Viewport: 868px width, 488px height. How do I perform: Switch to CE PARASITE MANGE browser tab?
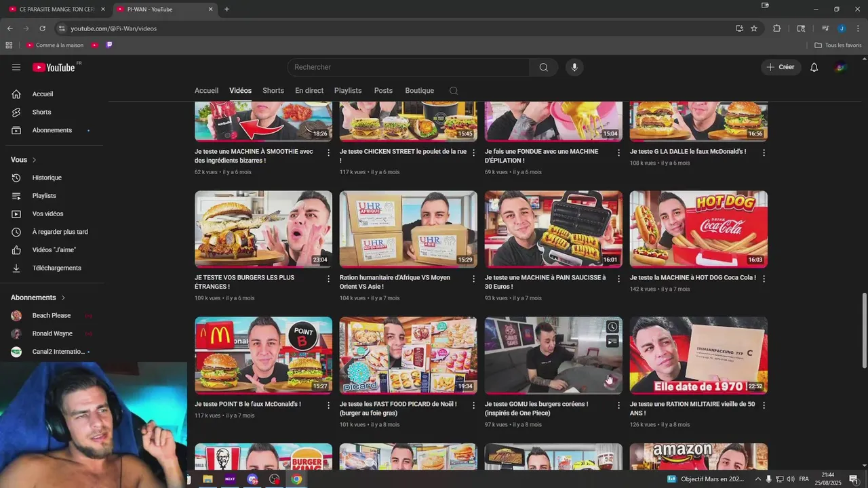click(57, 9)
